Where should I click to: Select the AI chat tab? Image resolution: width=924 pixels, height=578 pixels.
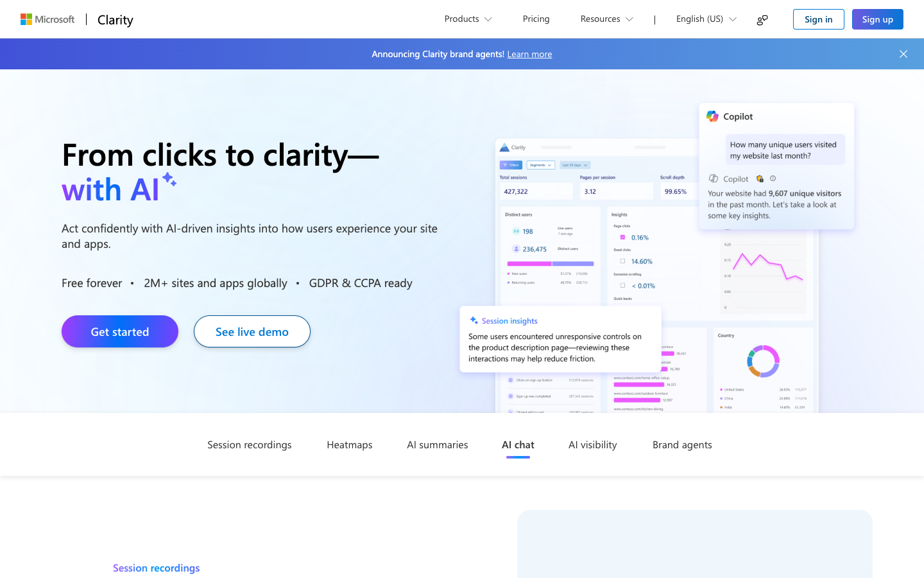tap(518, 444)
